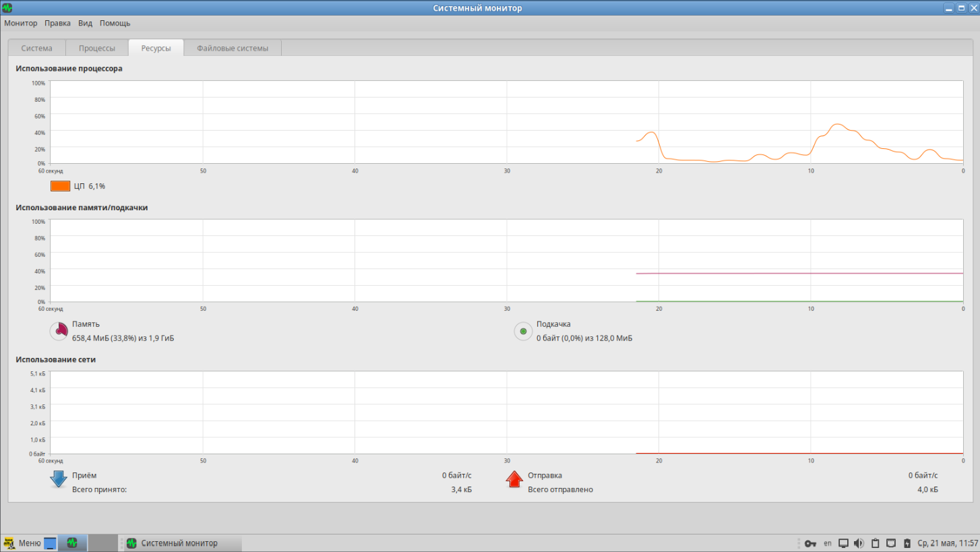This screenshot has width=980, height=552.
Task: Click the 658,4 МиБ (33,8%) из 1,9 ГиБ text
Action: tap(123, 338)
